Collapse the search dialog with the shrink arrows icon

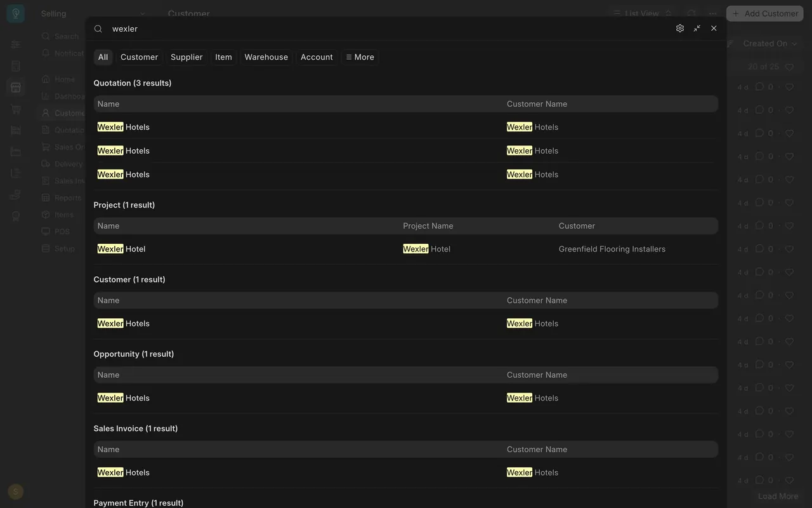(x=697, y=29)
